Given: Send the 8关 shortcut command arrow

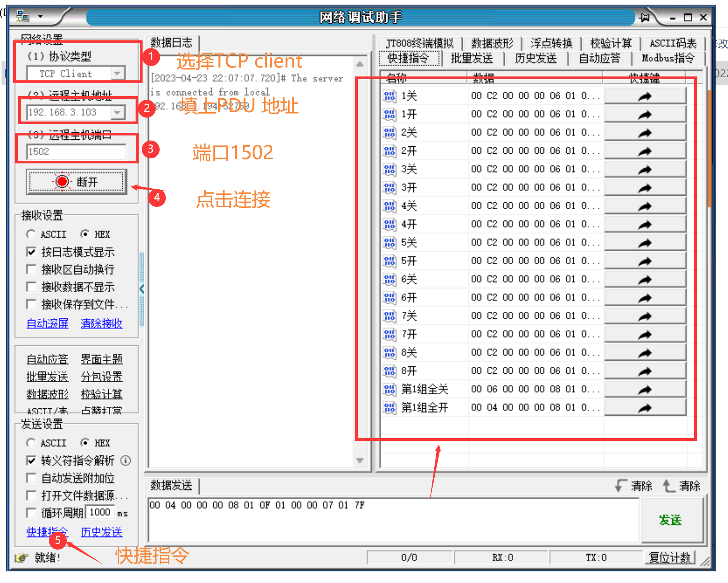Looking at the screenshot, I should click(x=645, y=353).
